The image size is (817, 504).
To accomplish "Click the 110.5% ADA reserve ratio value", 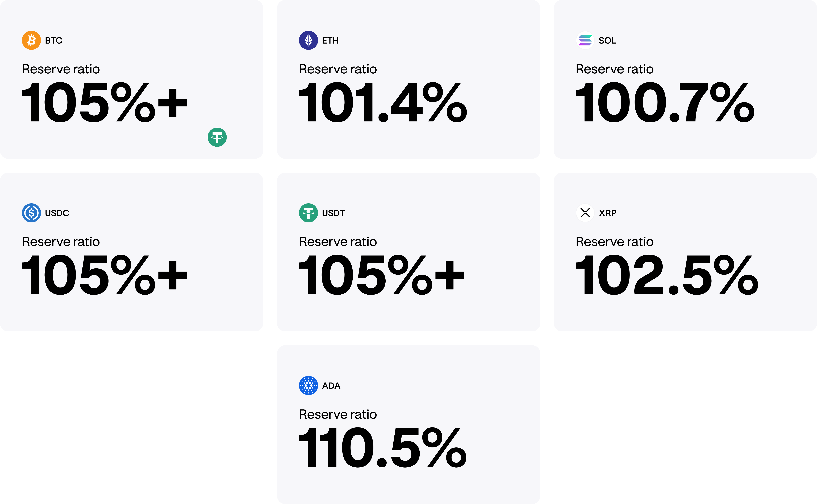I will click(x=382, y=448).
